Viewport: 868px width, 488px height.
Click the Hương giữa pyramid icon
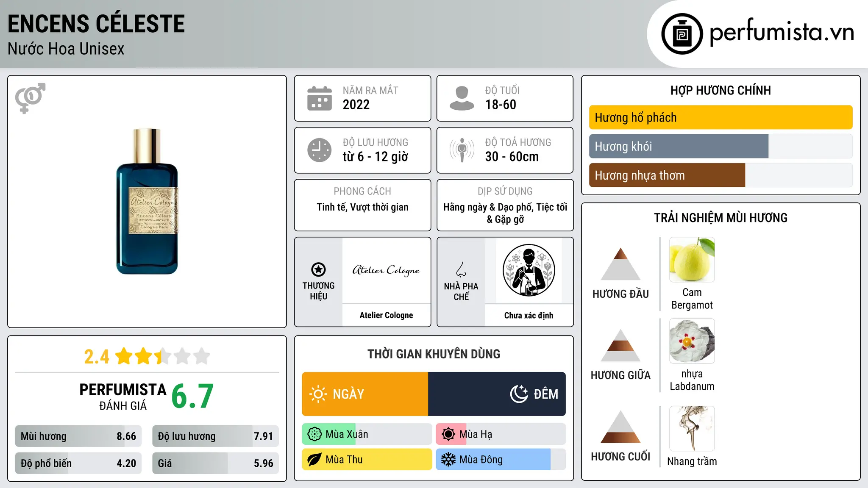[x=620, y=345]
